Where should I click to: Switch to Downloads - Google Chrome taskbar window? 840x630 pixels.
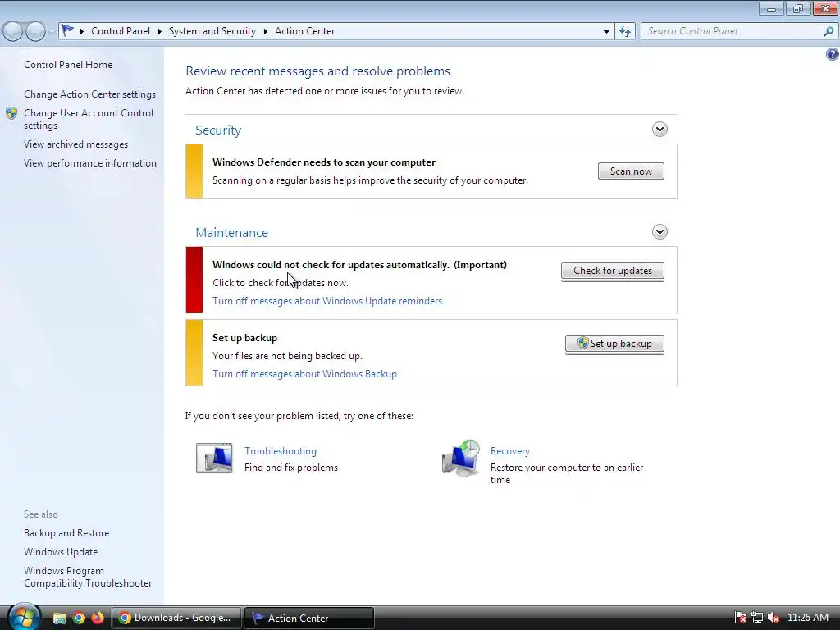176,618
